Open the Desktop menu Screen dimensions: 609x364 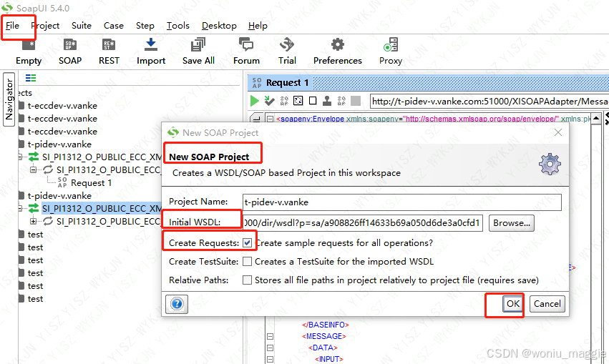point(219,26)
